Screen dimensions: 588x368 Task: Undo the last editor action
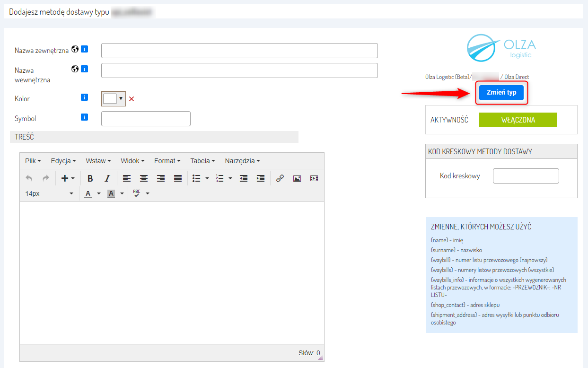tap(29, 178)
